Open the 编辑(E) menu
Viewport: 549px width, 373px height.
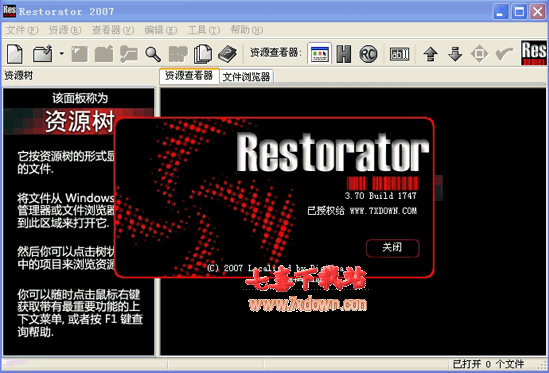click(161, 30)
